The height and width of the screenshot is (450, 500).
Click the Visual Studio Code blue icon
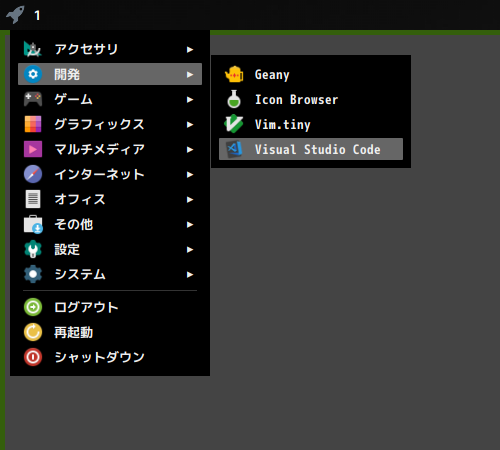click(234, 149)
